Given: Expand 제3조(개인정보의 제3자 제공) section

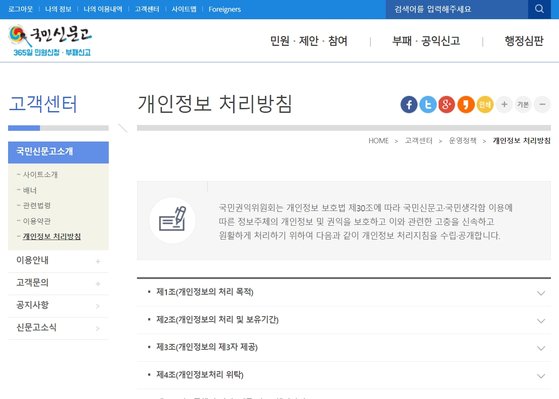Looking at the screenshot, I should point(344,347).
